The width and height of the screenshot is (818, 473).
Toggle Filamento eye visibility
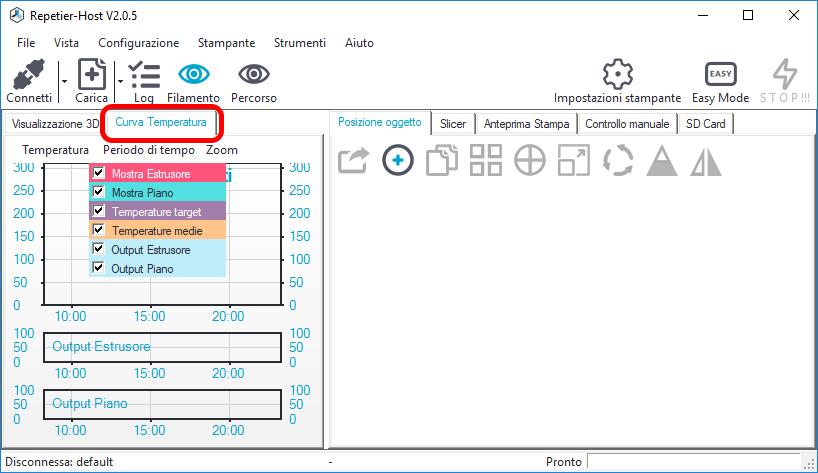(194, 74)
